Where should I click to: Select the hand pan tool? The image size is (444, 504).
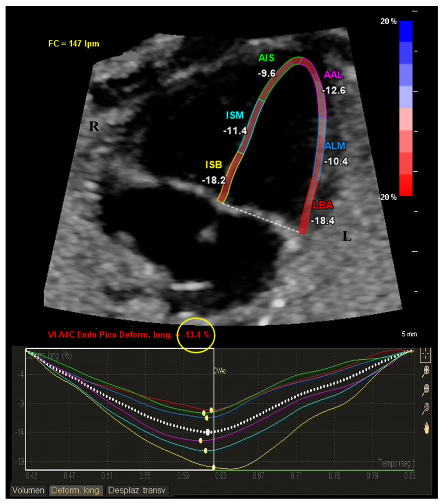click(426, 428)
